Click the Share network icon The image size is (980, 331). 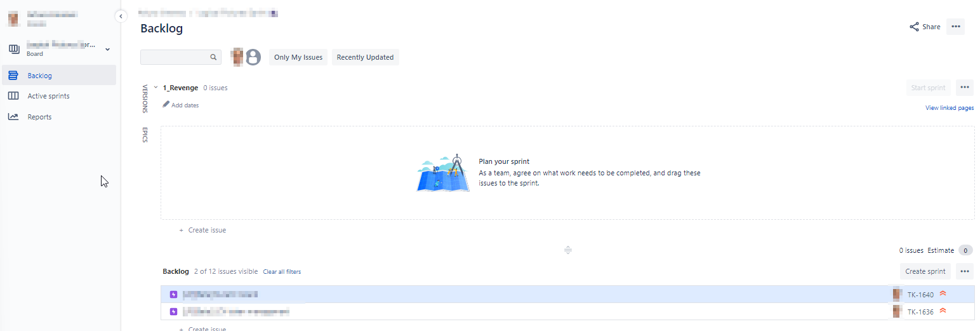tap(914, 27)
